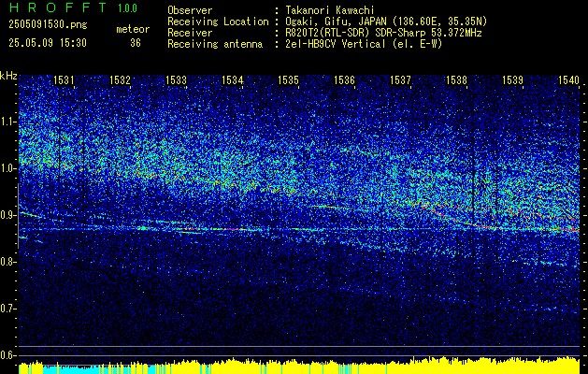Click the 1.1 kHz axis label
The width and height of the screenshot is (588, 374).
[7, 122]
